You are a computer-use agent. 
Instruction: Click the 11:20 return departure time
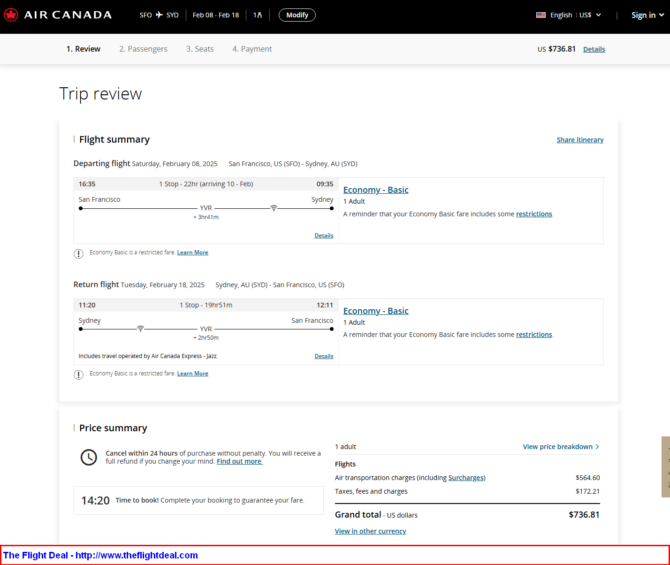[87, 305]
